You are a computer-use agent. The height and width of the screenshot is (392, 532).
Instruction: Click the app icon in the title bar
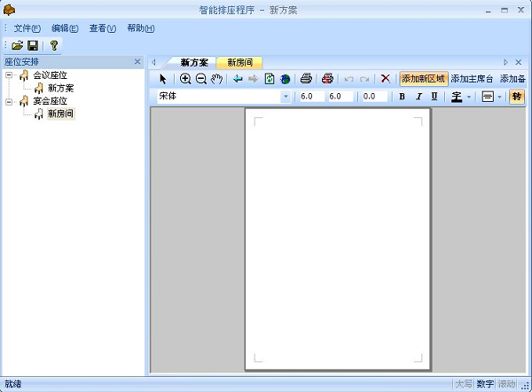coord(9,10)
